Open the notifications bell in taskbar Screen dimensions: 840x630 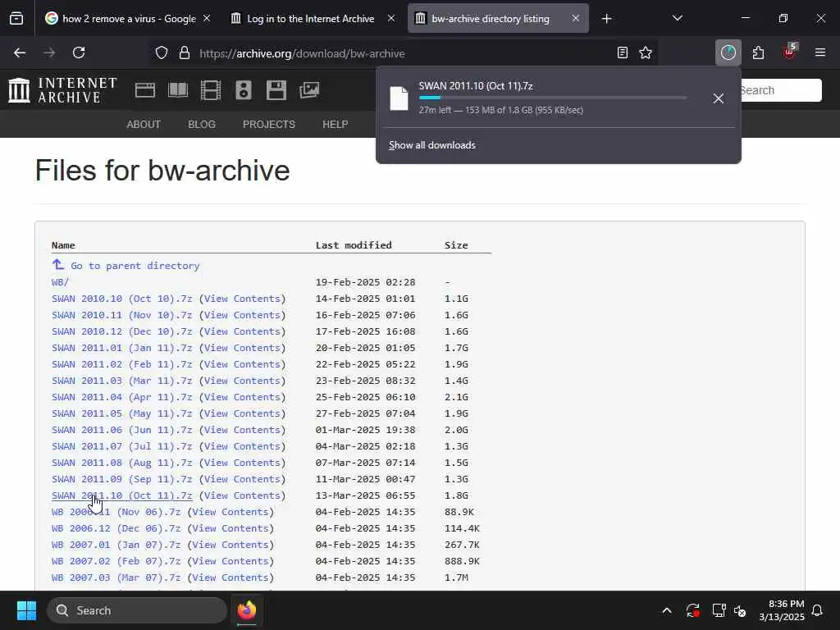(818, 610)
